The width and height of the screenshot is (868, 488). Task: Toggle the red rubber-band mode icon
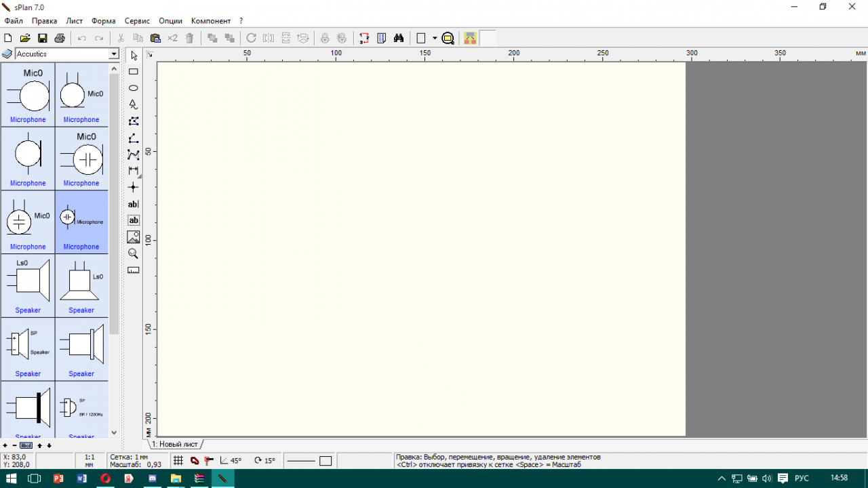[195, 461]
